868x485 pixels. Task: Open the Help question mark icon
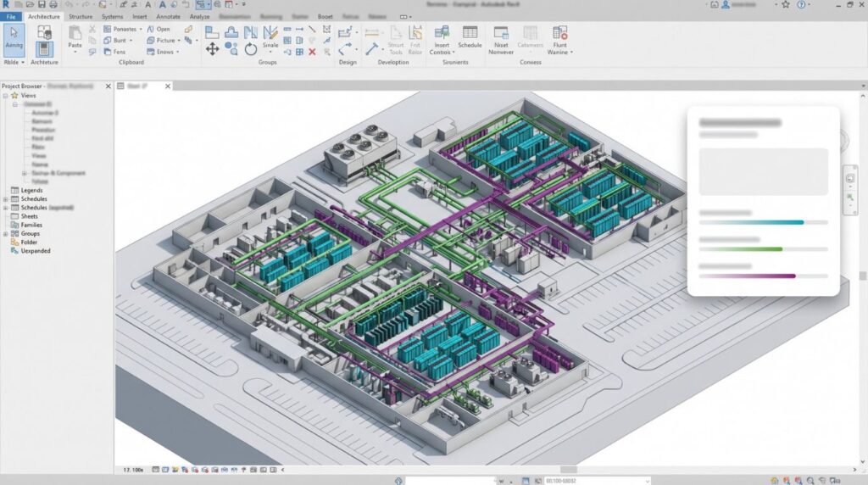(x=801, y=4)
